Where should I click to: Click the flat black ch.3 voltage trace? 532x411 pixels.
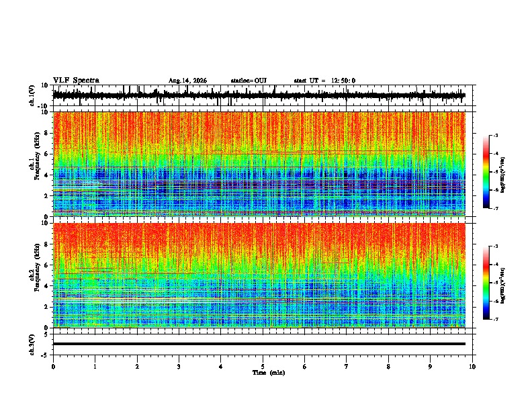259,344
